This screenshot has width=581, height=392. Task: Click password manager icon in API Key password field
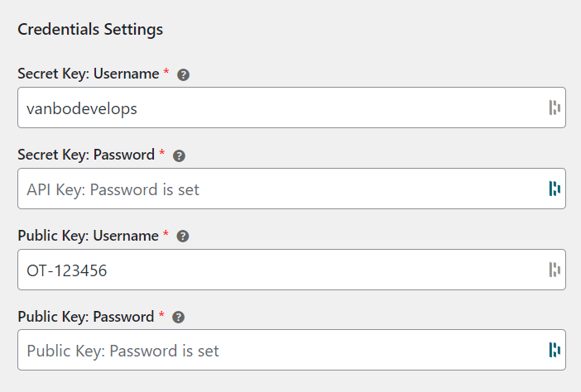pyautogui.click(x=555, y=189)
